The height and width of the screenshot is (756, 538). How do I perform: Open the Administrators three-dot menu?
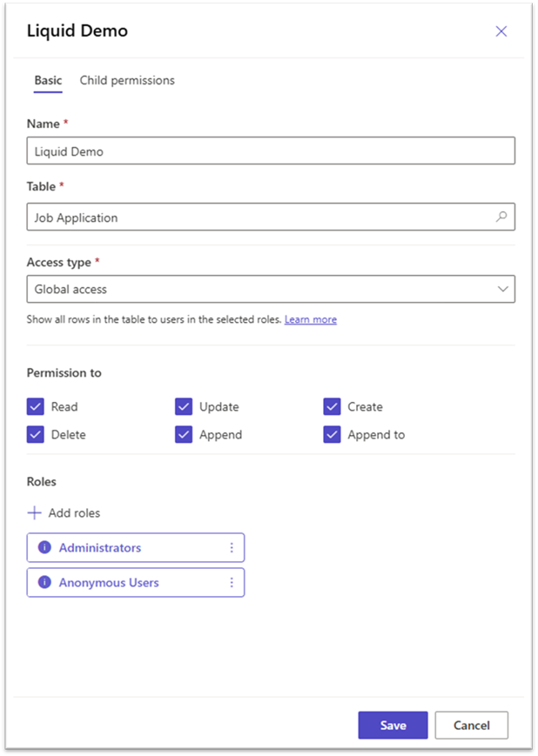[x=233, y=547]
